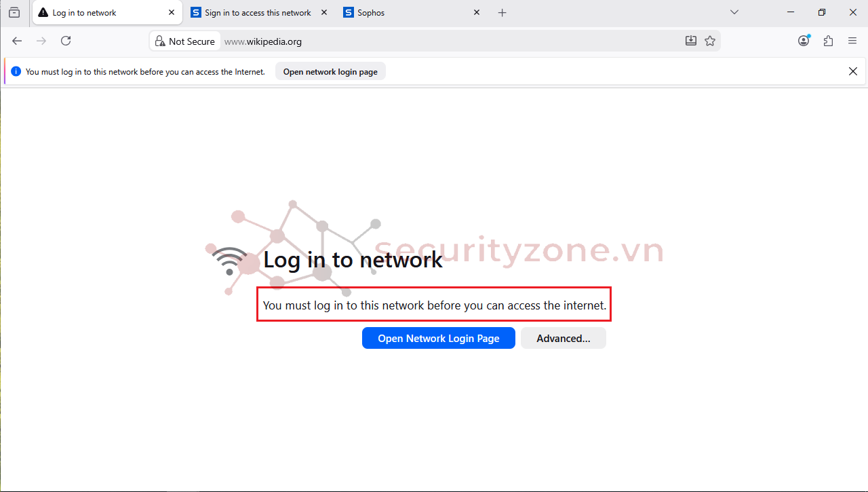Close the Log in to network tab
Viewport: 868px width, 492px height.
click(172, 13)
